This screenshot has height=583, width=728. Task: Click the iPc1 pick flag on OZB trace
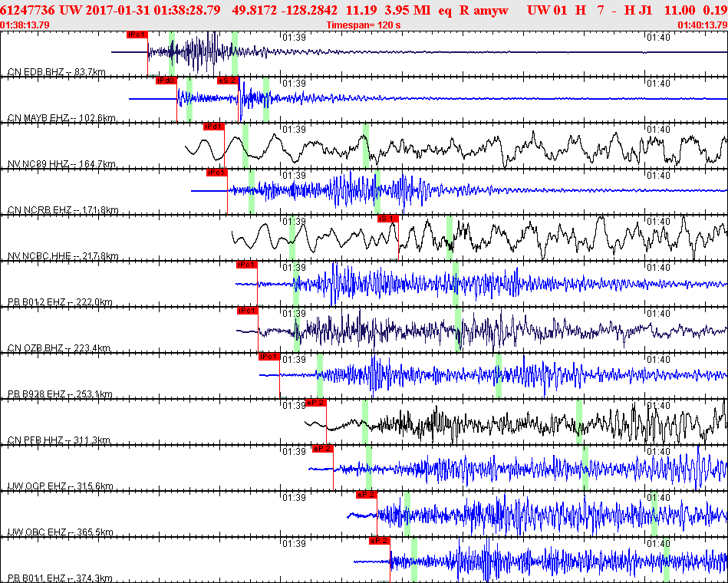pos(248,311)
